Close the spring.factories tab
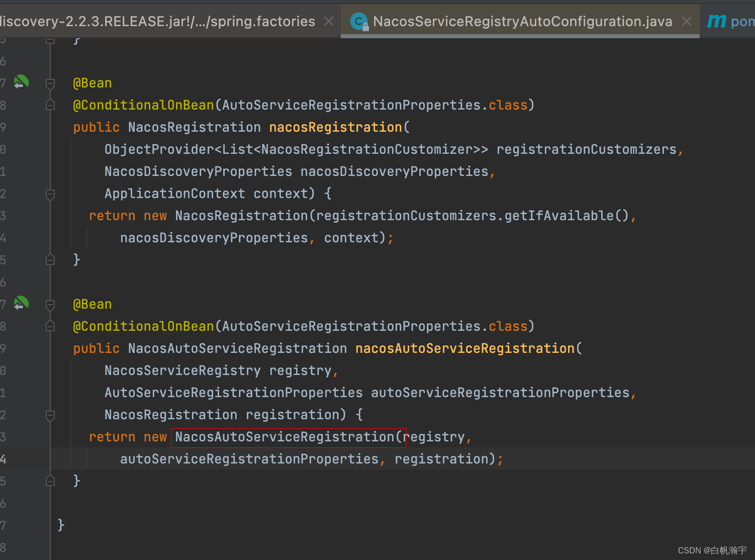The width and height of the screenshot is (755, 560). pyautogui.click(x=329, y=21)
